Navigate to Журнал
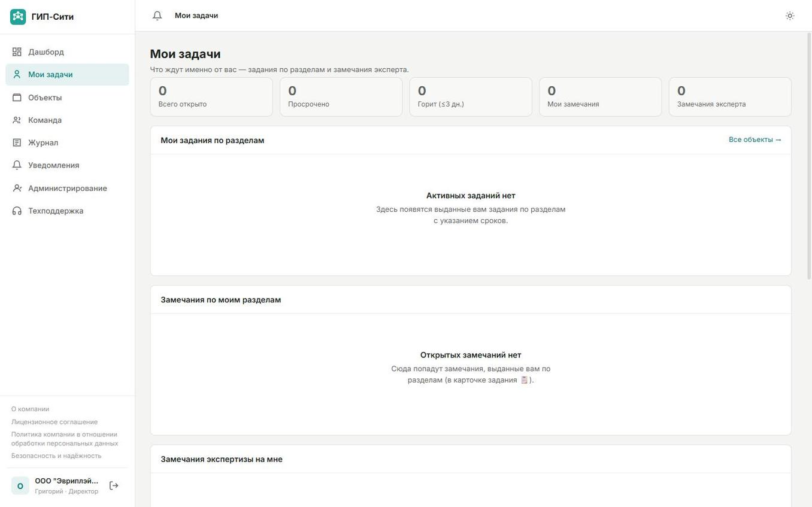This screenshot has height=507, width=812. click(67, 143)
